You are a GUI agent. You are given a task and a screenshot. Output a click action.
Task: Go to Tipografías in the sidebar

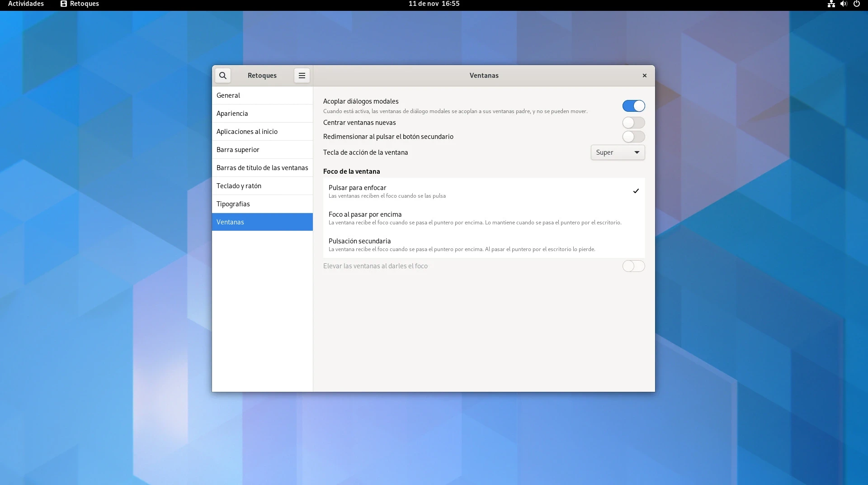pos(262,204)
